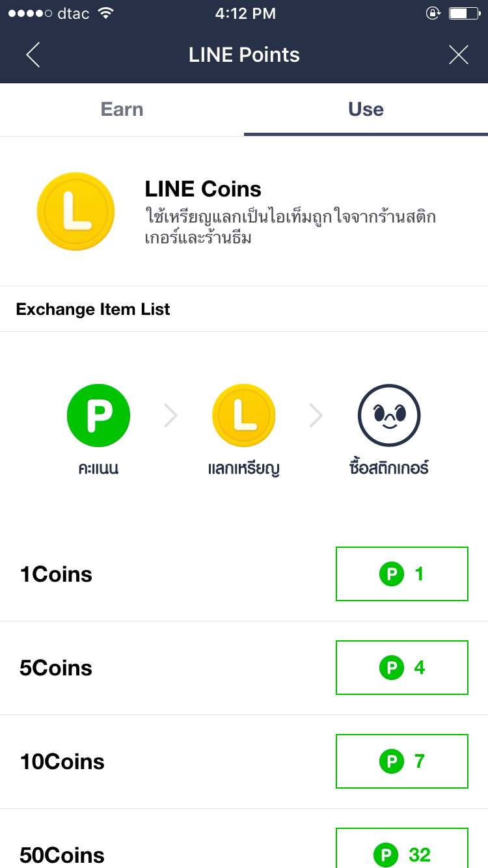Tap the Exchange Item List heading

click(93, 309)
